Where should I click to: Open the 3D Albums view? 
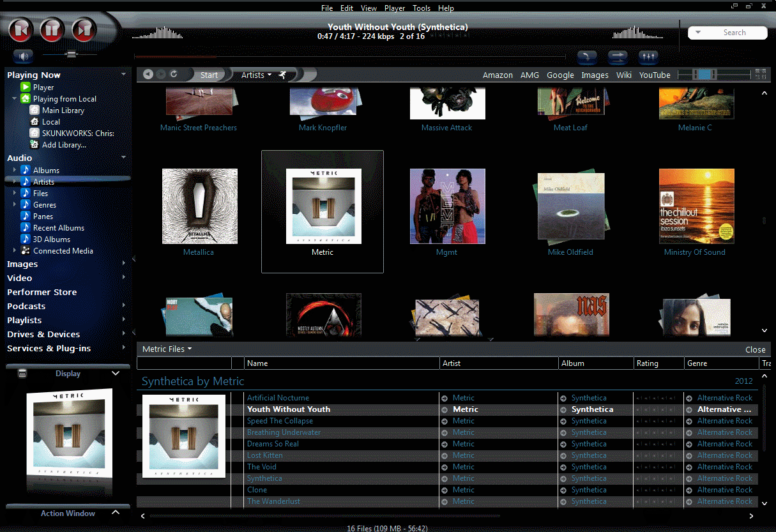point(52,239)
